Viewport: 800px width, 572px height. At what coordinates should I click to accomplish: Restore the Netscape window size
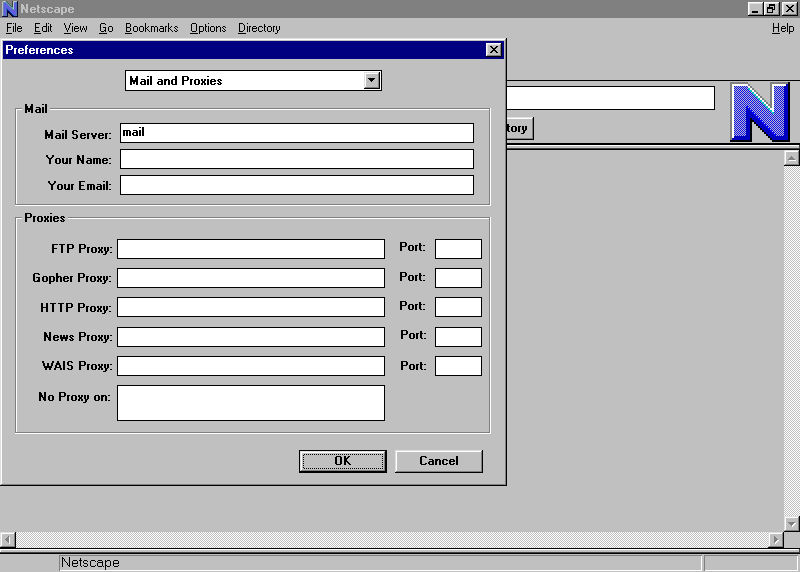tap(770, 9)
